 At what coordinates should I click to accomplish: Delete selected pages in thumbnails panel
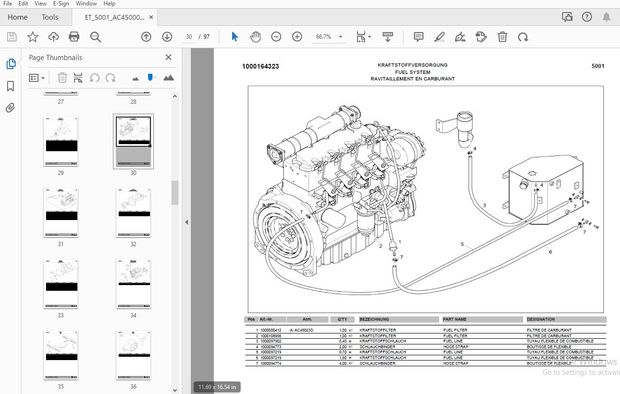coord(62,78)
